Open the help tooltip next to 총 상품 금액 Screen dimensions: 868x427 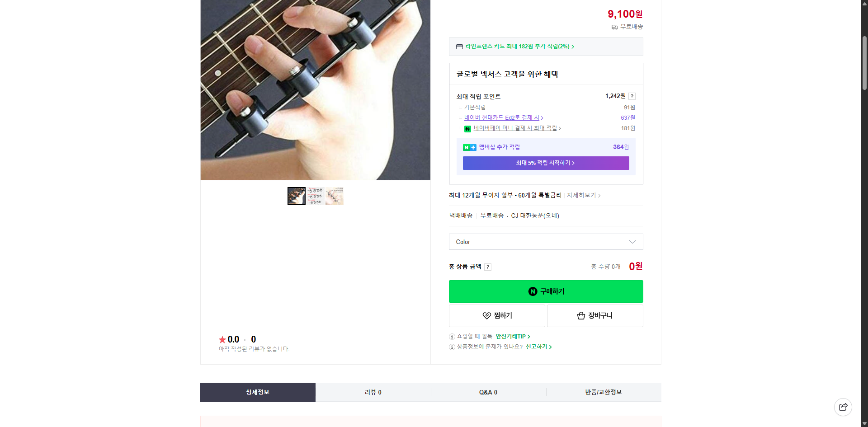(487, 267)
